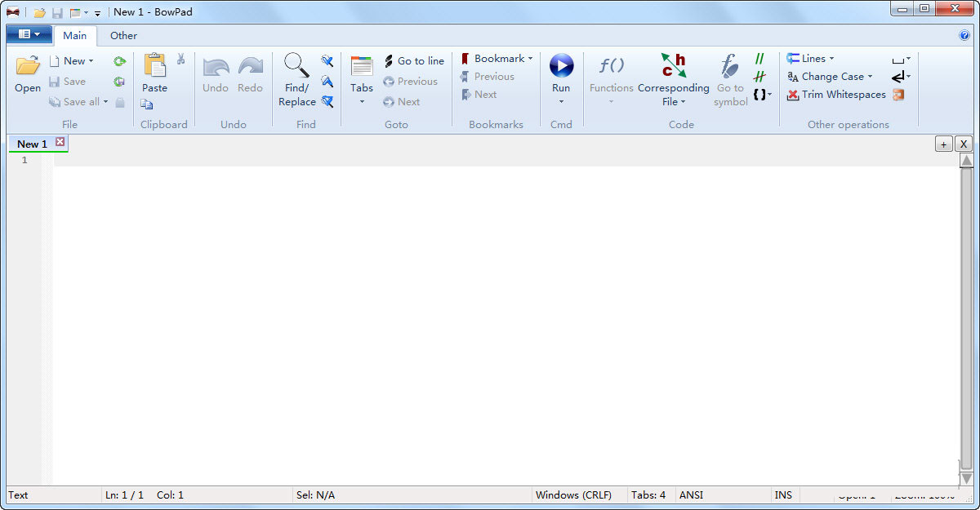
Task: Click the vertical scrollbar down arrow
Action: click(966, 478)
